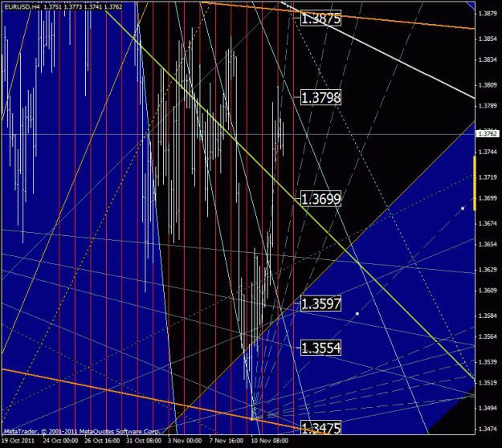
Task: Click the 1.3584 value on price scale
Action: pyautogui.click(x=488, y=316)
